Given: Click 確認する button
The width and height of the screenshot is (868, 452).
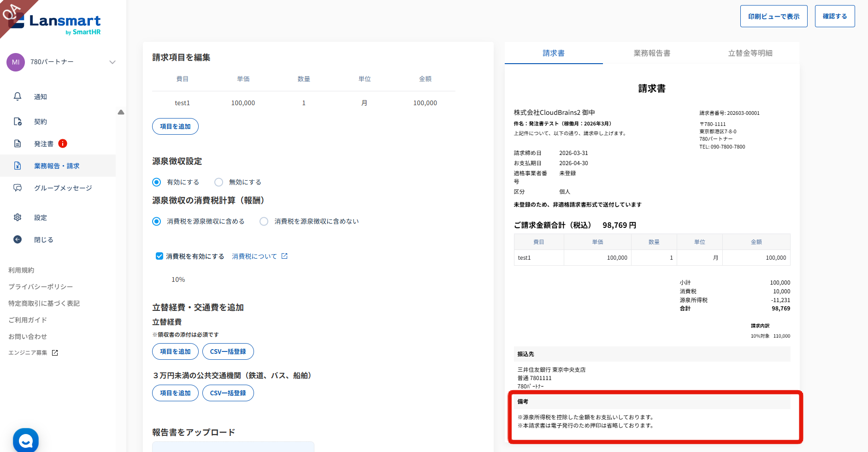Looking at the screenshot, I should tap(834, 16).
